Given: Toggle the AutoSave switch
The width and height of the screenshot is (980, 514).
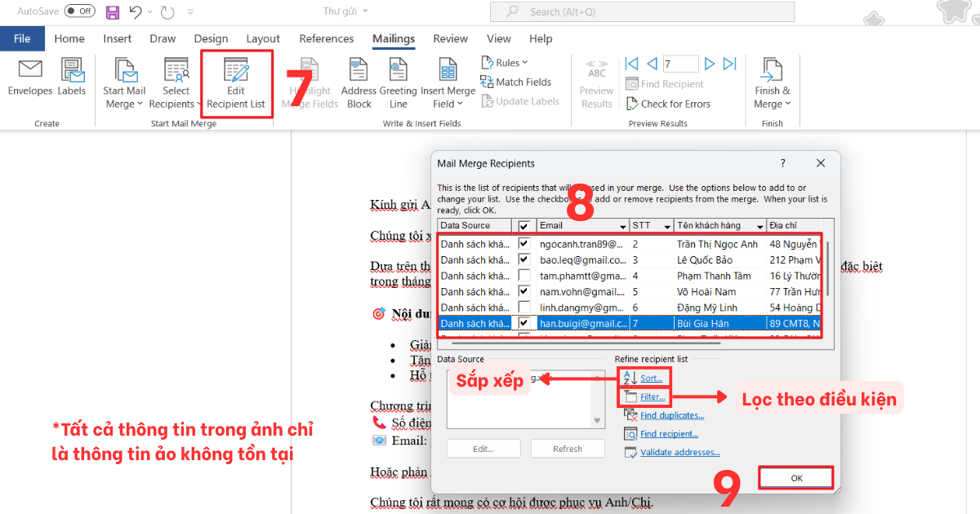Looking at the screenshot, I should point(80,11).
